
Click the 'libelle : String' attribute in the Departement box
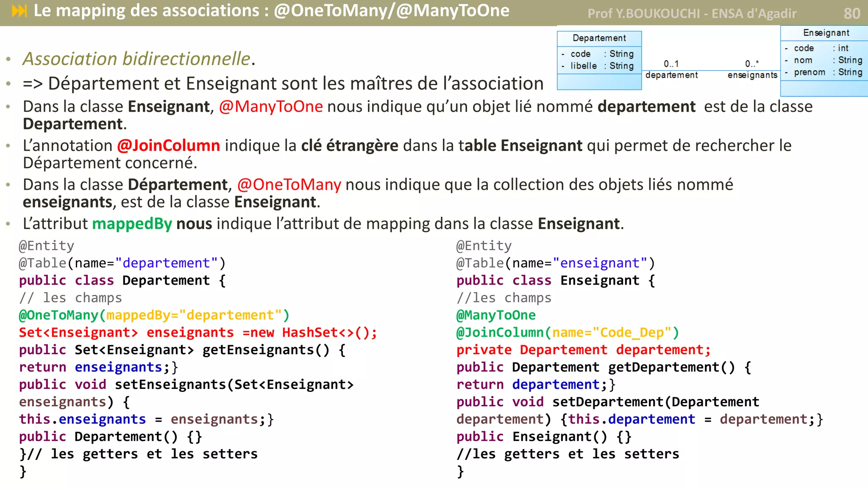(598, 66)
